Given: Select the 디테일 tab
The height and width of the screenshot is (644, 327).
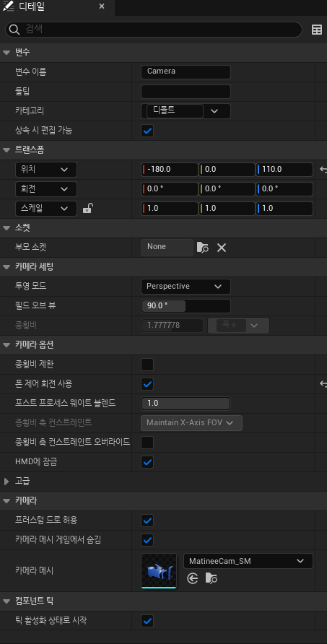Looking at the screenshot, I should click(54, 7).
